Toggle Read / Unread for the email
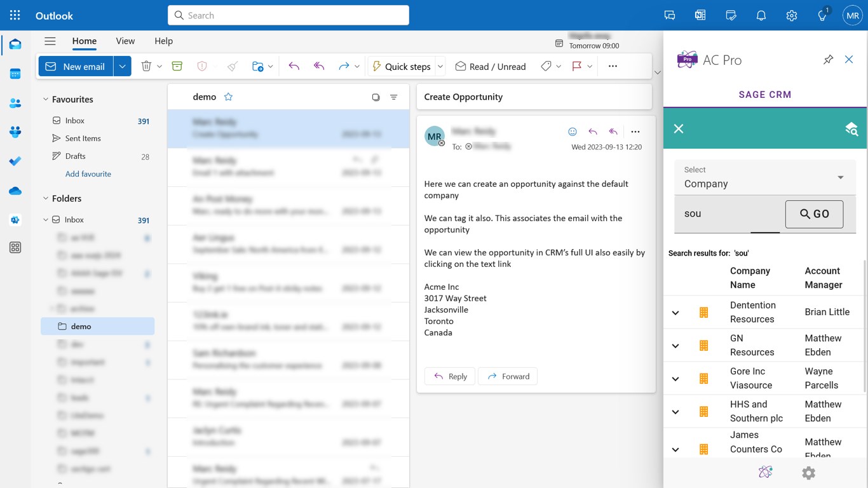This screenshot has width=868, height=488. (x=491, y=66)
